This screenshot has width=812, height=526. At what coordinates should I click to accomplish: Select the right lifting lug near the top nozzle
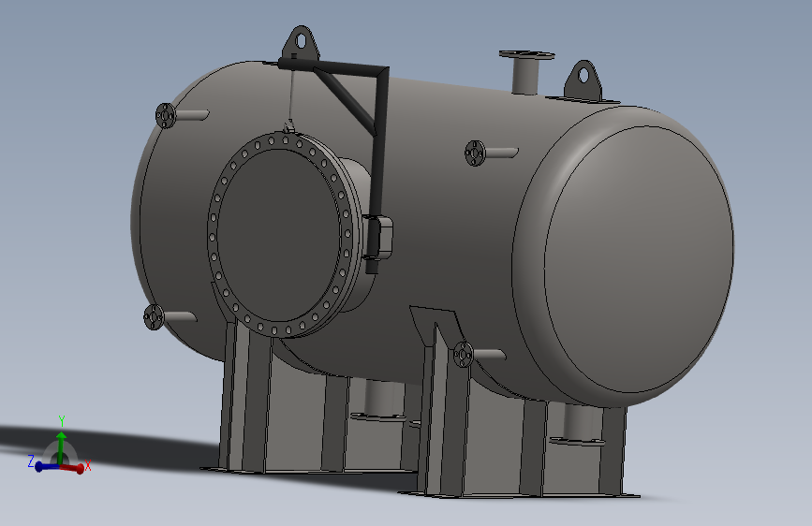pyautogui.click(x=583, y=80)
